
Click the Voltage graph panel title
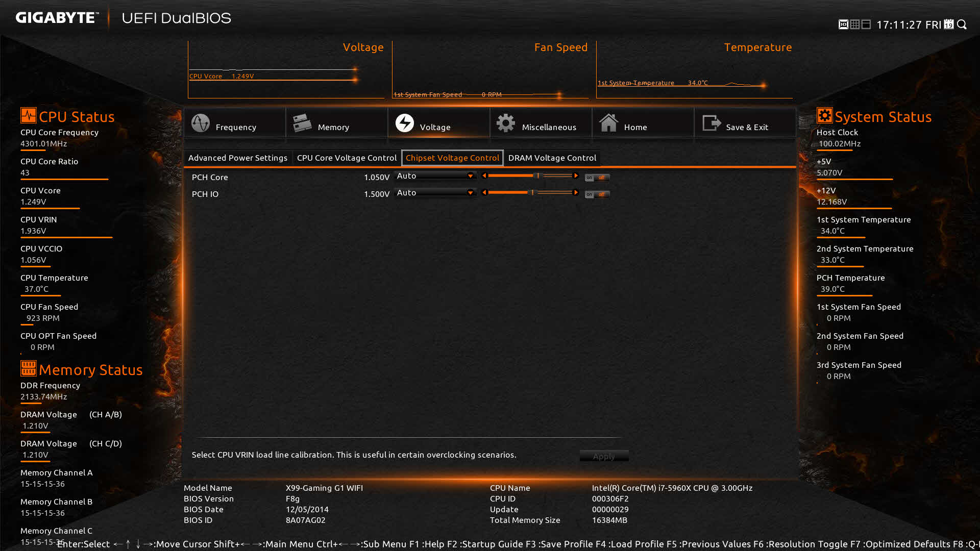(x=363, y=47)
